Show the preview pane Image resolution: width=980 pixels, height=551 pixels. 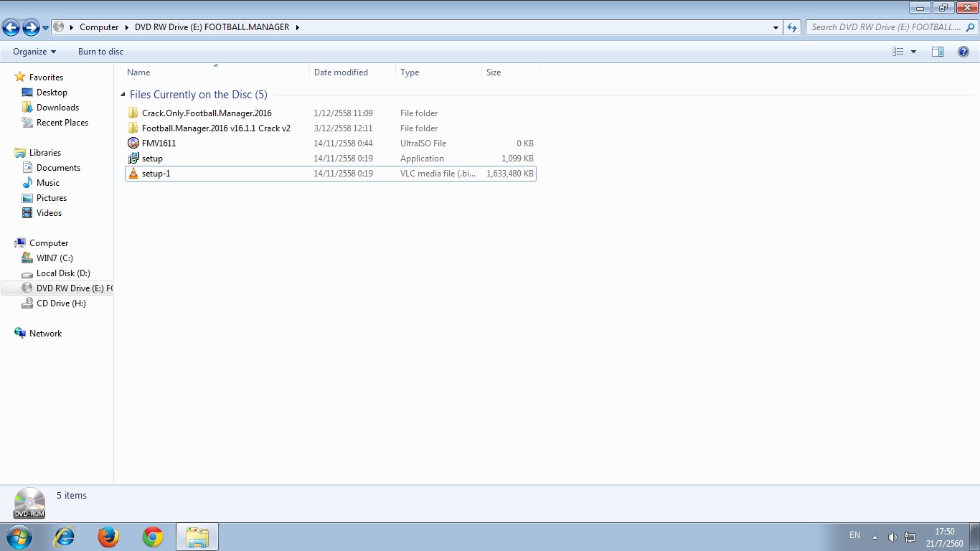coord(938,52)
